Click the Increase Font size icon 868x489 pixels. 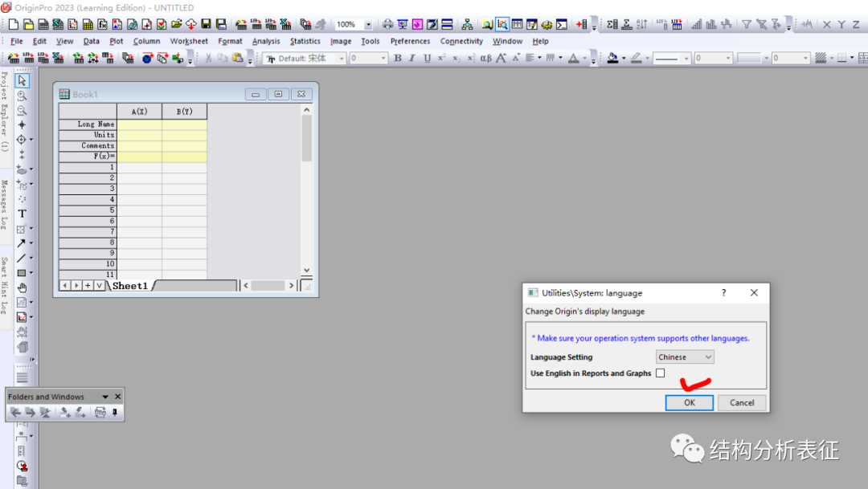point(501,58)
